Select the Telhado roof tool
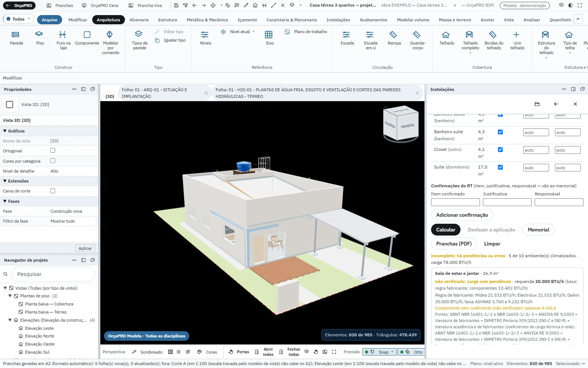The image size is (588, 368). click(x=447, y=38)
